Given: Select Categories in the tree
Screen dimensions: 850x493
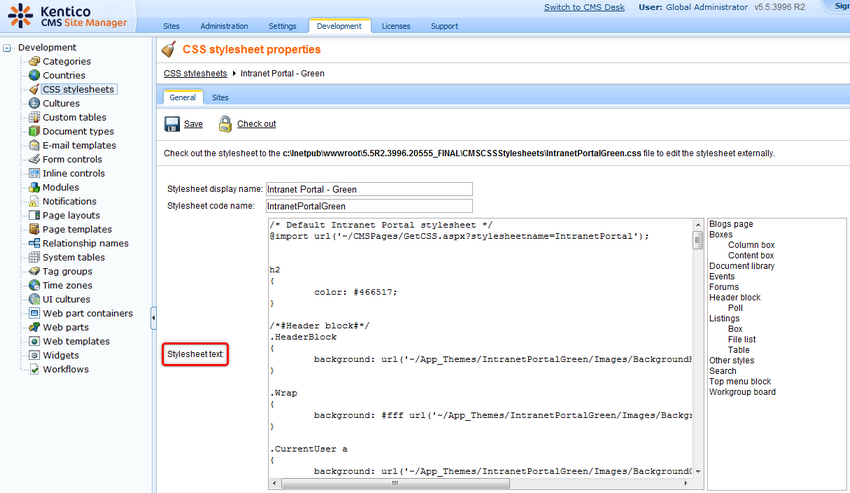Looking at the screenshot, I should 67,61.
